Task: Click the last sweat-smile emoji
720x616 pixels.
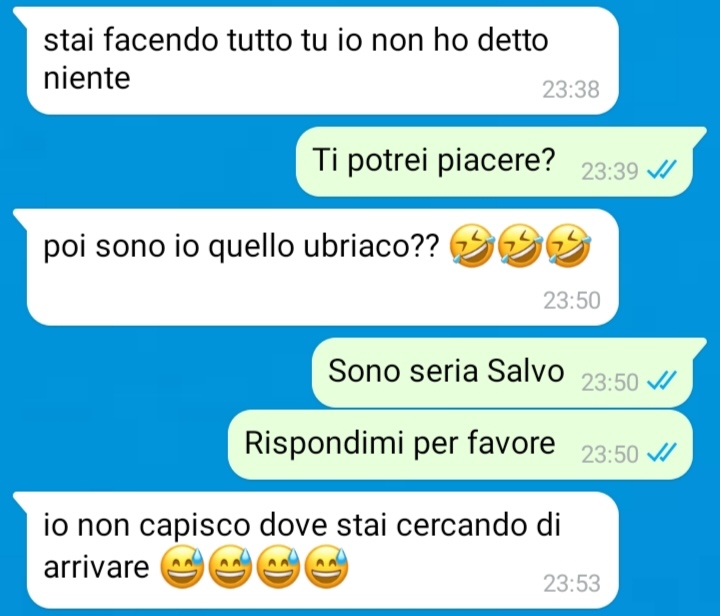Action: 326,567
